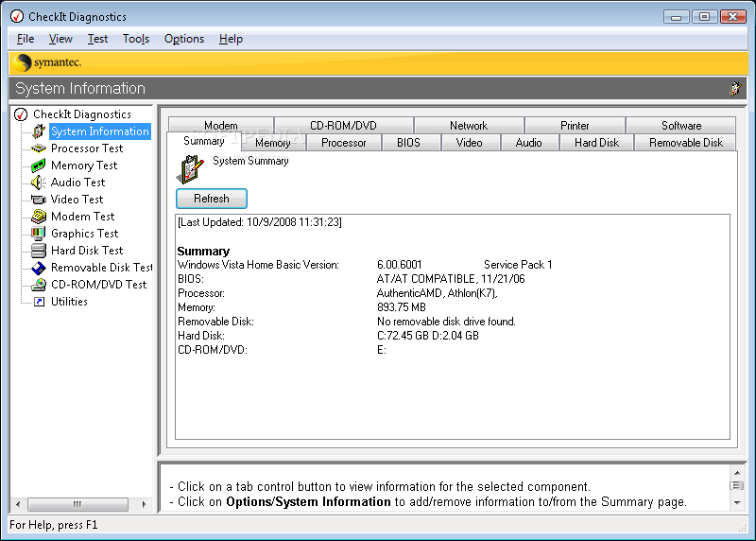Click the Modem Test phone icon
The height and width of the screenshot is (541, 756).
[39, 217]
